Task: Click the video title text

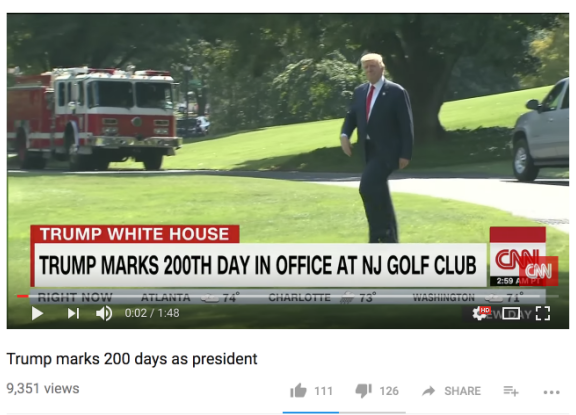Action: (132, 359)
